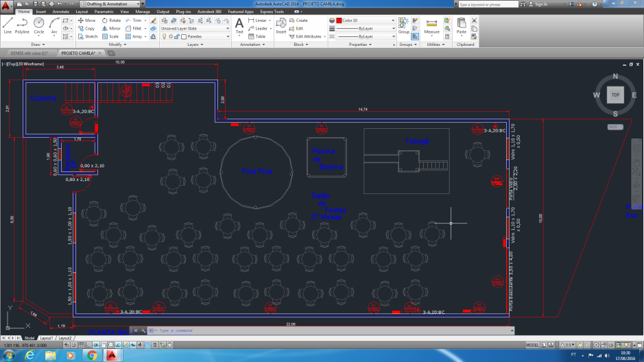
Task: Toggle the Paredes layer lightbulb on/off
Action: pos(163,36)
